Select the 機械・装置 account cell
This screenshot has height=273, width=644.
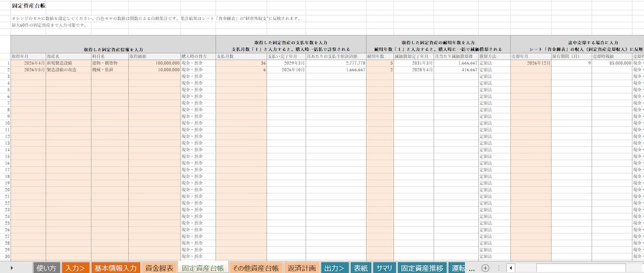(x=109, y=70)
